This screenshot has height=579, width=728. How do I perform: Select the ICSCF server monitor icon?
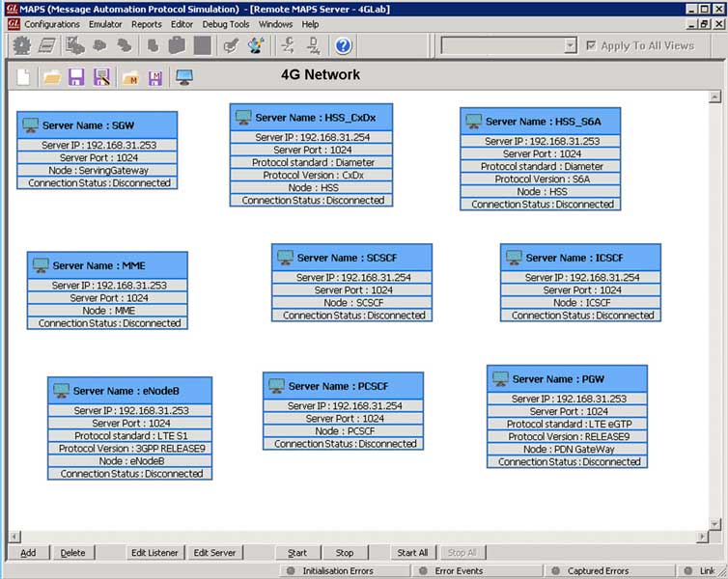[x=514, y=258]
